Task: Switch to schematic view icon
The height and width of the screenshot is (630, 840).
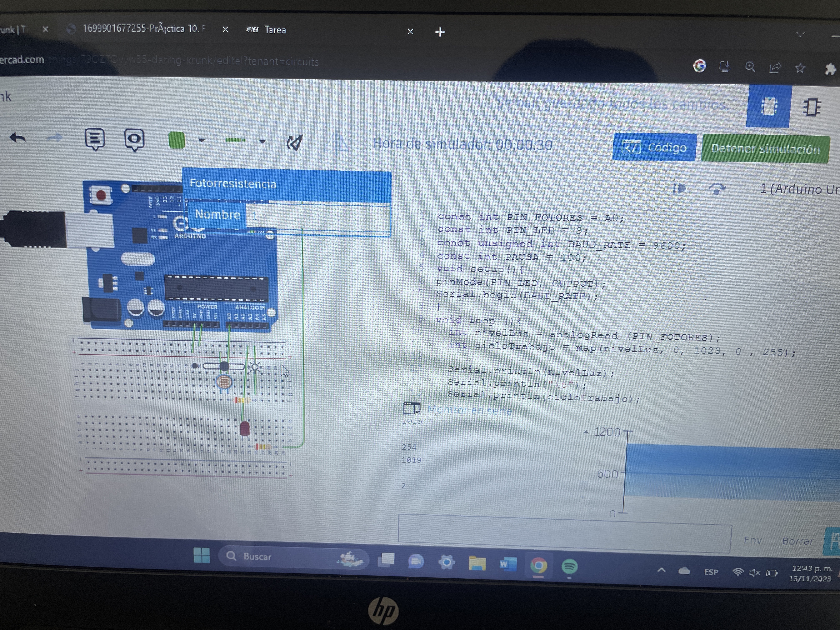Action: coord(812,107)
